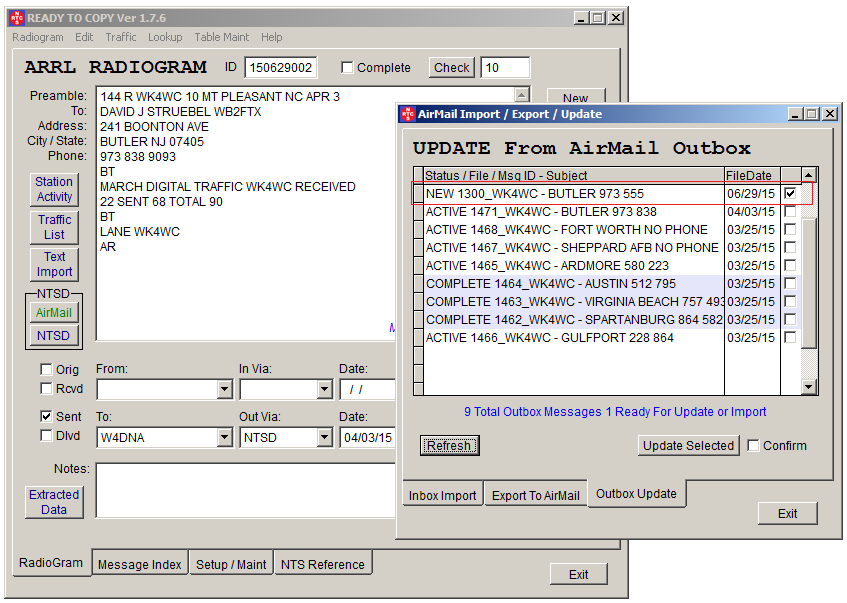Click the radiogram ID input field
The image size is (847, 603).
click(x=280, y=68)
